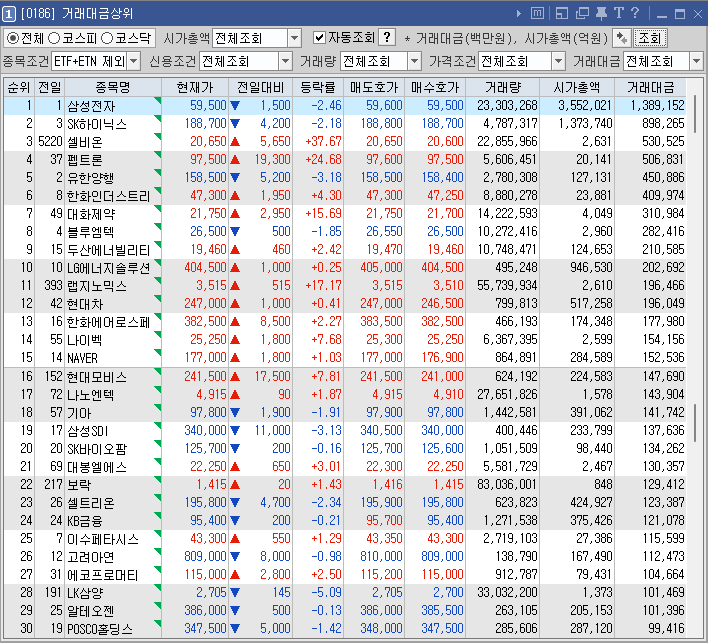708x643 pixels.
Task: Click the title bar memo 'm' icon
Action: click(537, 14)
